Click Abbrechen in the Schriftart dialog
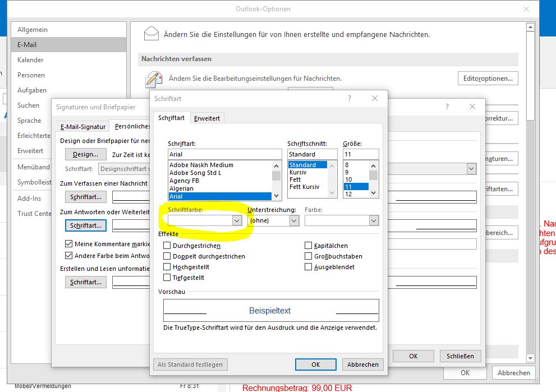Viewport: 556px width, 392px height. click(x=363, y=365)
